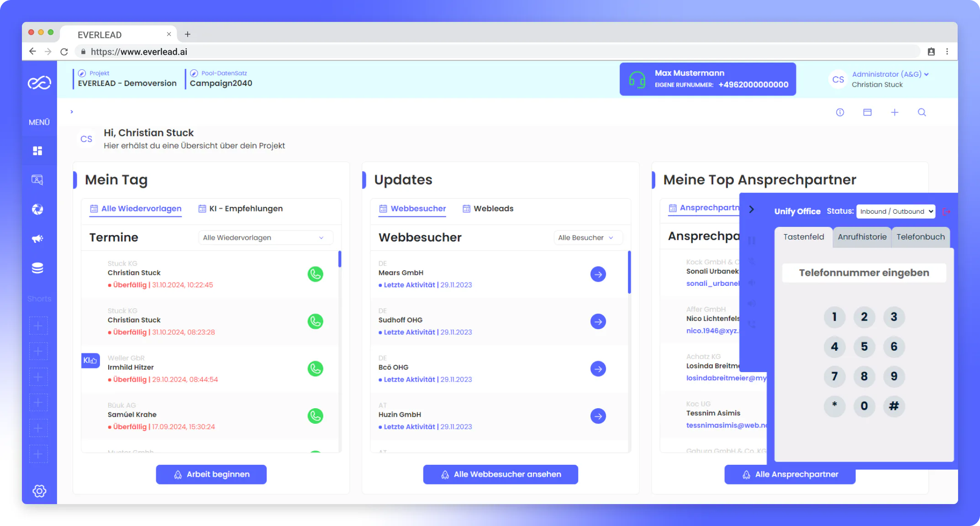Image resolution: width=980 pixels, height=526 pixels.
Task: Open the dashboard grid icon in sidebar
Action: pos(37,151)
